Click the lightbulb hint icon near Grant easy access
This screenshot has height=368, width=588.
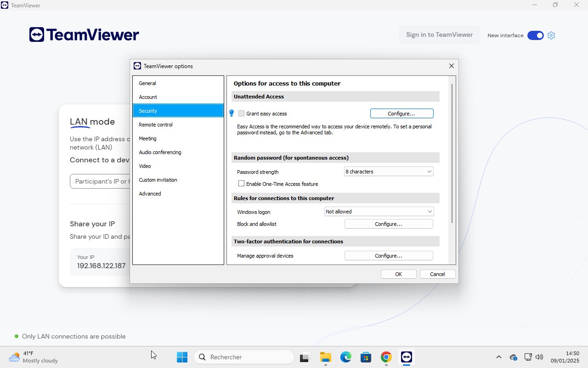coord(232,113)
